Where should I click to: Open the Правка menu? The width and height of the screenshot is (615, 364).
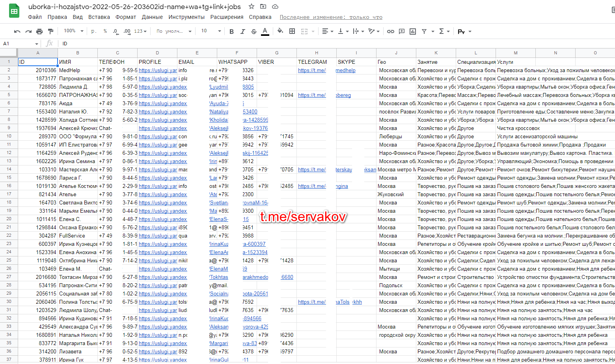(57, 17)
